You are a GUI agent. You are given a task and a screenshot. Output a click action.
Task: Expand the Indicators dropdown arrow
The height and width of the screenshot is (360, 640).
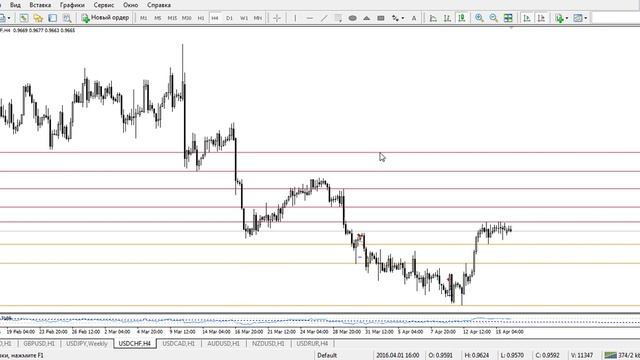click(x=567, y=18)
